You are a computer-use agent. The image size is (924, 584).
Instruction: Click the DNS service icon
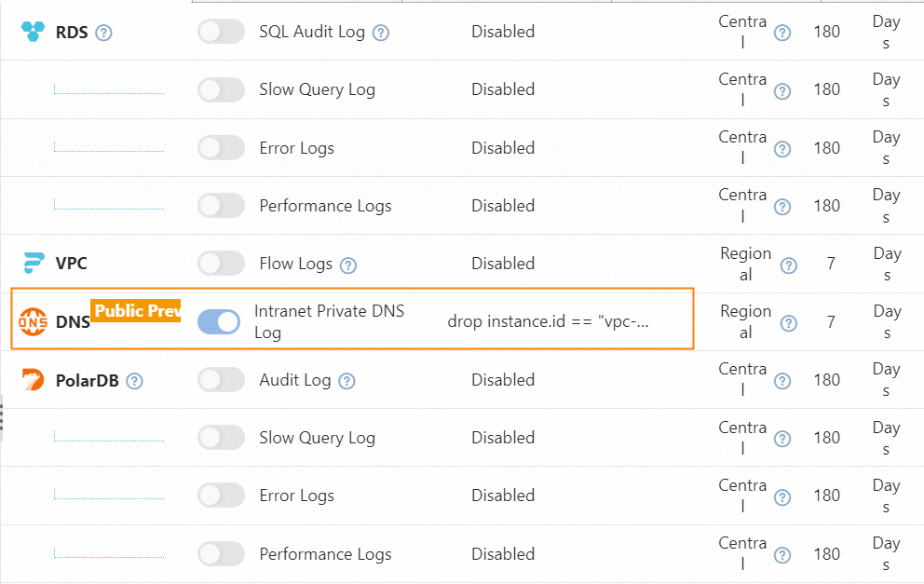click(x=34, y=321)
